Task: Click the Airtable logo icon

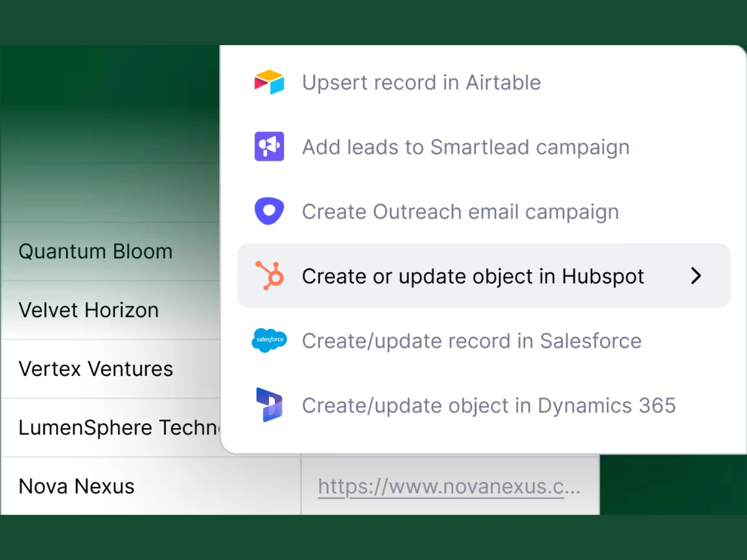Action: click(x=269, y=82)
